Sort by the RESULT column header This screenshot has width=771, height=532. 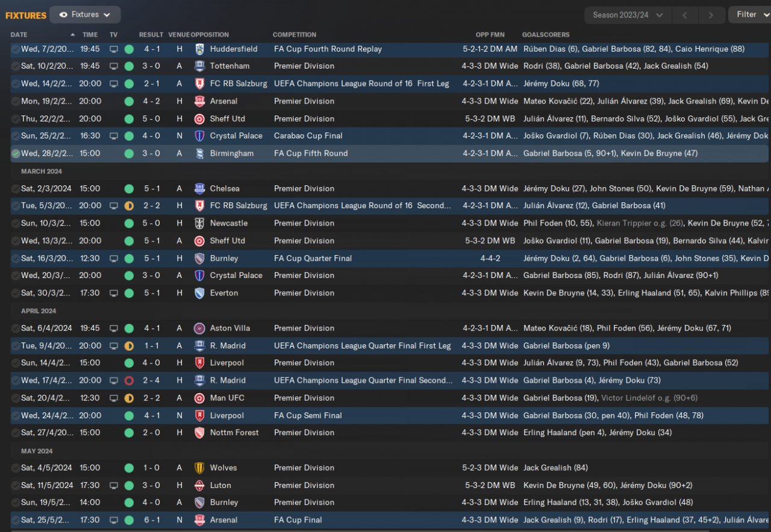151,35
